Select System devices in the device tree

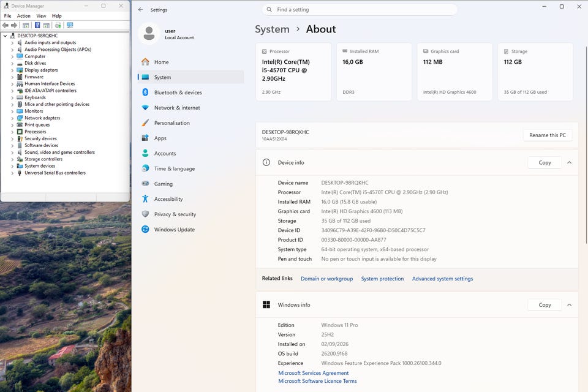40,166
